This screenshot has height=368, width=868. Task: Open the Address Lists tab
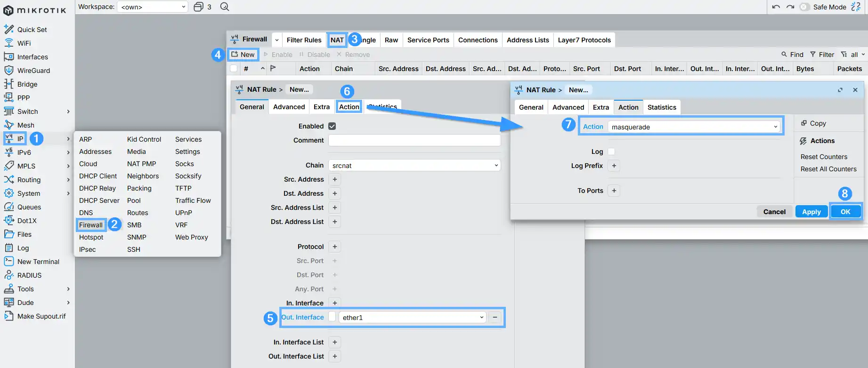(528, 40)
